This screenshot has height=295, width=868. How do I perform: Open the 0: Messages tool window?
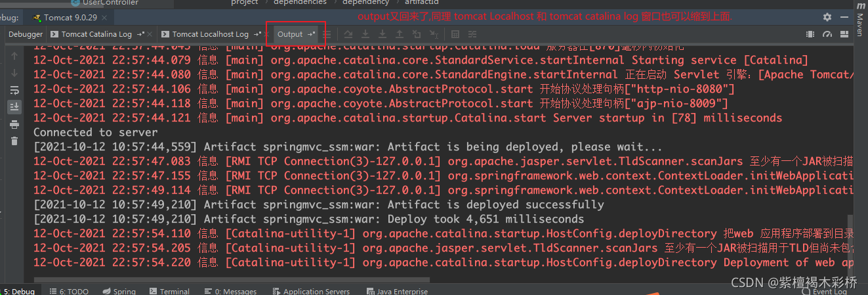pyautogui.click(x=230, y=291)
